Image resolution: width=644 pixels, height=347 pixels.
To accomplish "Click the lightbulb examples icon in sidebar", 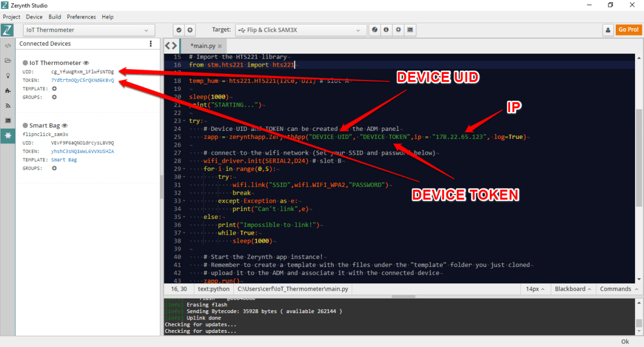I will pos(8,76).
